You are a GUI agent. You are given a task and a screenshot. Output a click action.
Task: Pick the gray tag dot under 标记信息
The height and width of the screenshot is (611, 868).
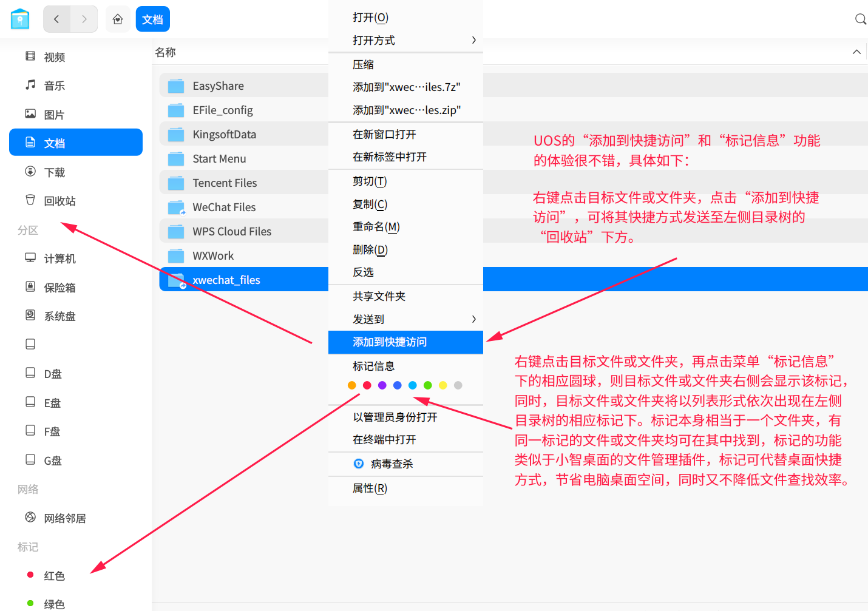point(458,385)
